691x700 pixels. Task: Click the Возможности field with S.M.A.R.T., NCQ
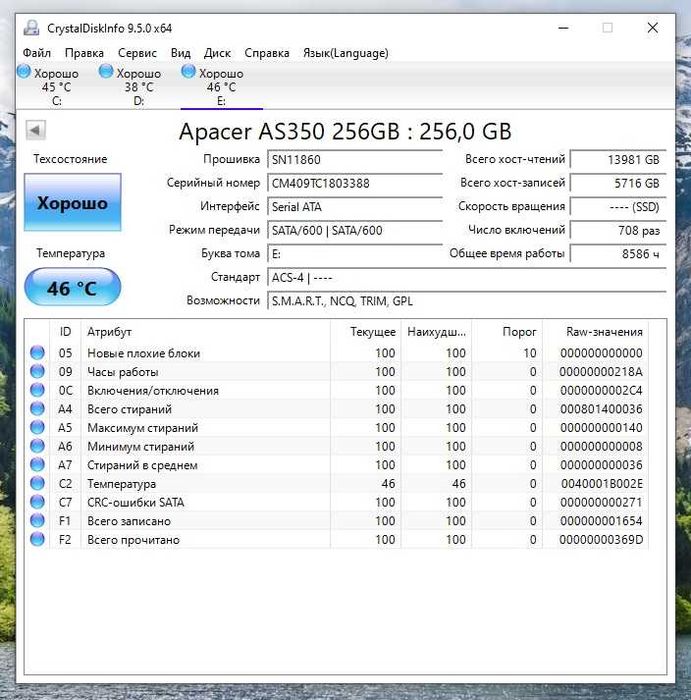pos(467,301)
